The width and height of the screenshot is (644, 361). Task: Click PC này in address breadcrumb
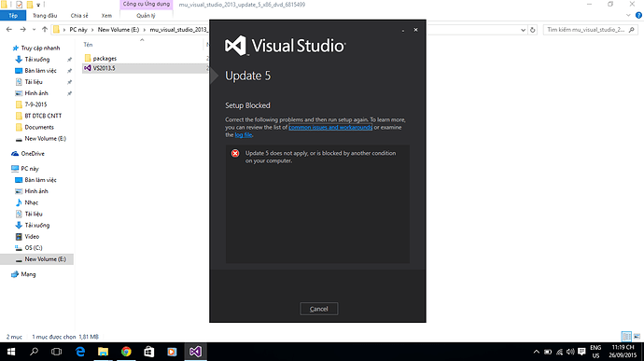(78, 30)
